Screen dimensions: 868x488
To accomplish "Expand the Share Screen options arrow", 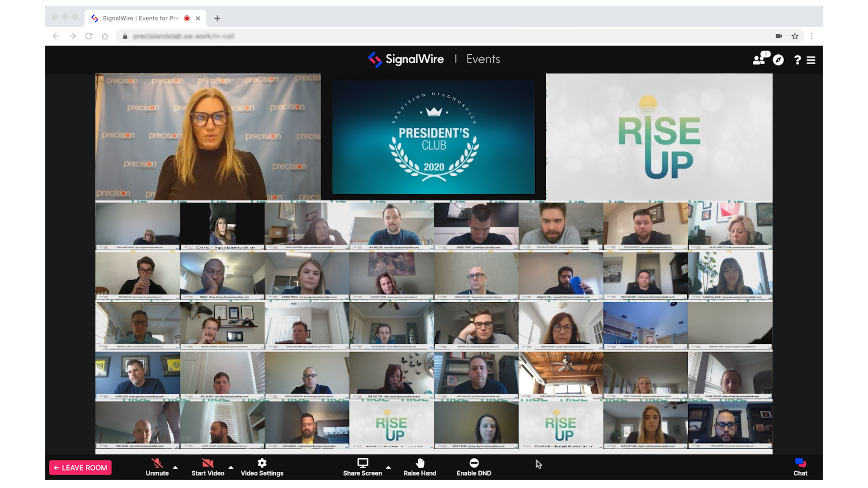I will tap(388, 468).
